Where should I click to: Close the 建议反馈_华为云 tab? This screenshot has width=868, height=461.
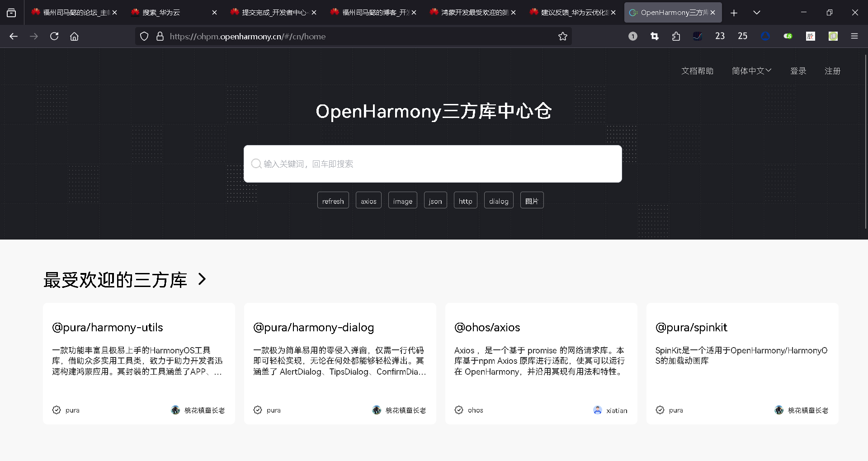[613, 13]
